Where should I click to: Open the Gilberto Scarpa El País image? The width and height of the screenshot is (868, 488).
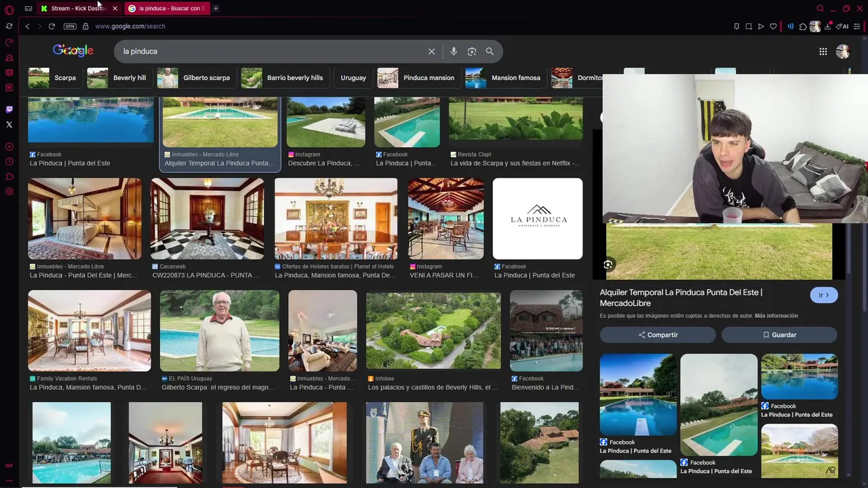pos(219,331)
